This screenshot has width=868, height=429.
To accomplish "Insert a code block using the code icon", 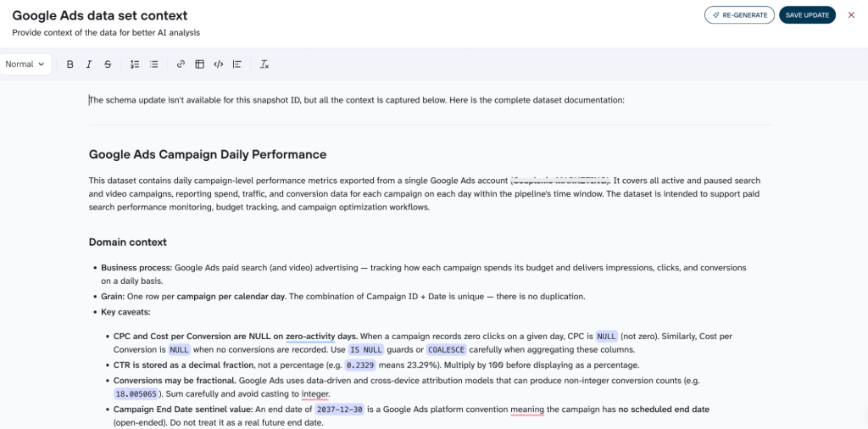I will point(218,64).
